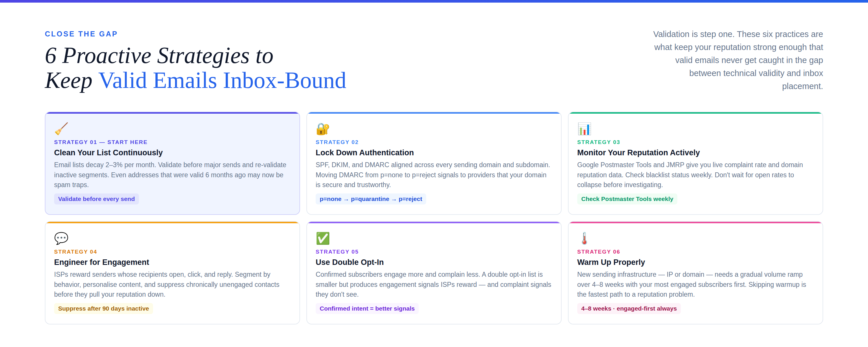The height and width of the screenshot is (347, 868).
Task: Click the 'Confirmed intent = better signals' tag
Action: (x=367, y=308)
